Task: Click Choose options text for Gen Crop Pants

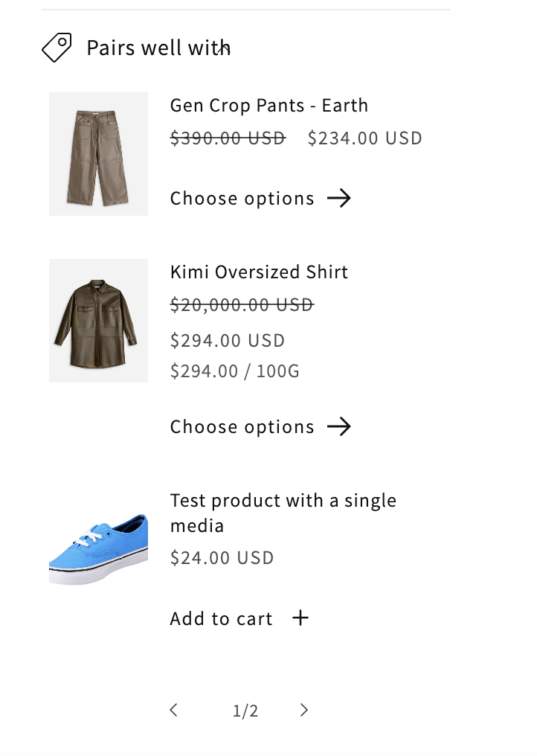Action: [242, 199]
